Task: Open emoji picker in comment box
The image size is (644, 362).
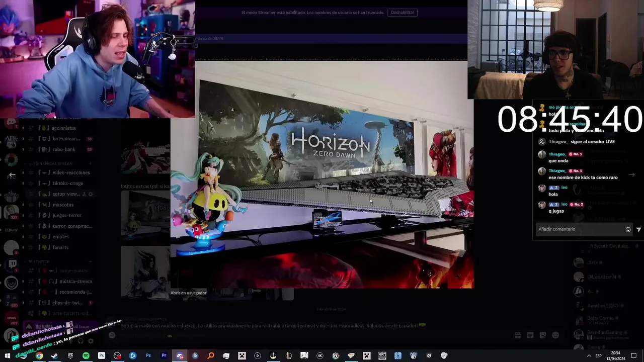Action: click(628, 229)
